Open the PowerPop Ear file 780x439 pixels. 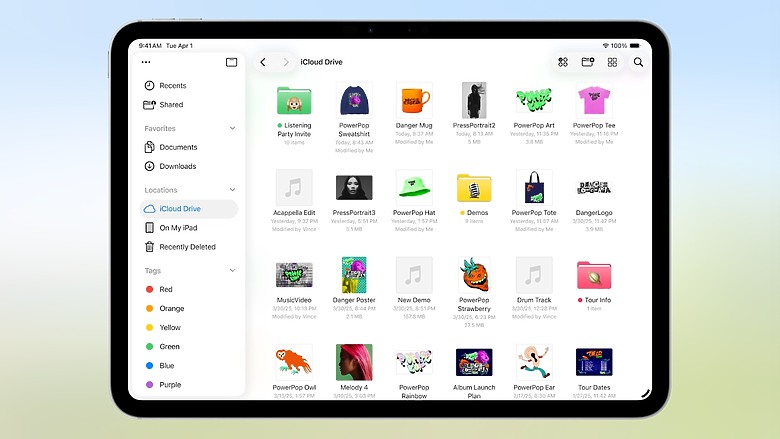(534, 362)
